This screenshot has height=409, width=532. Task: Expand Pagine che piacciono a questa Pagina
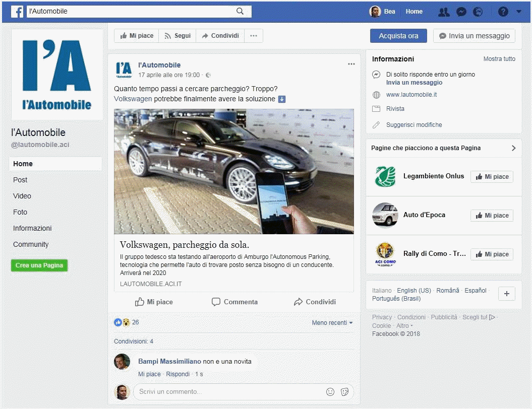pyautogui.click(x=513, y=148)
